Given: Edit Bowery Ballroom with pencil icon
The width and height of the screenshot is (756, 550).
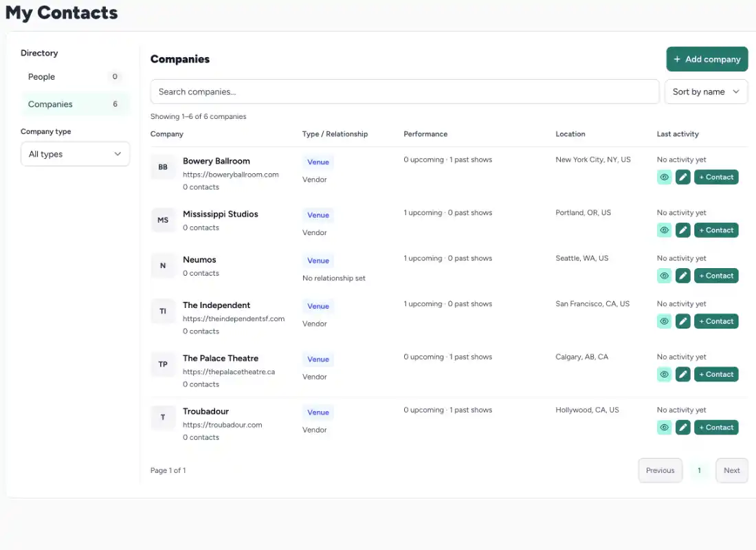Looking at the screenshot, I should (x=682, y=177).
